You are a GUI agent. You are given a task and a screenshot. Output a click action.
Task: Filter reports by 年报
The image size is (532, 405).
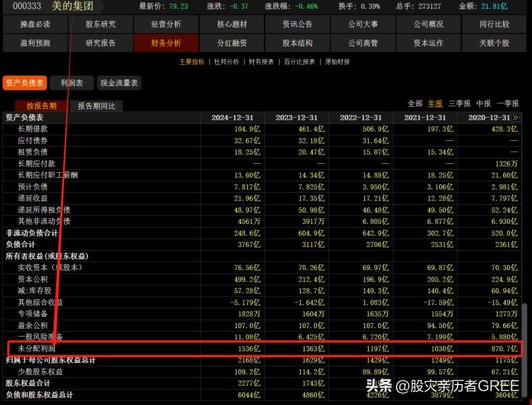pos(435,103)
